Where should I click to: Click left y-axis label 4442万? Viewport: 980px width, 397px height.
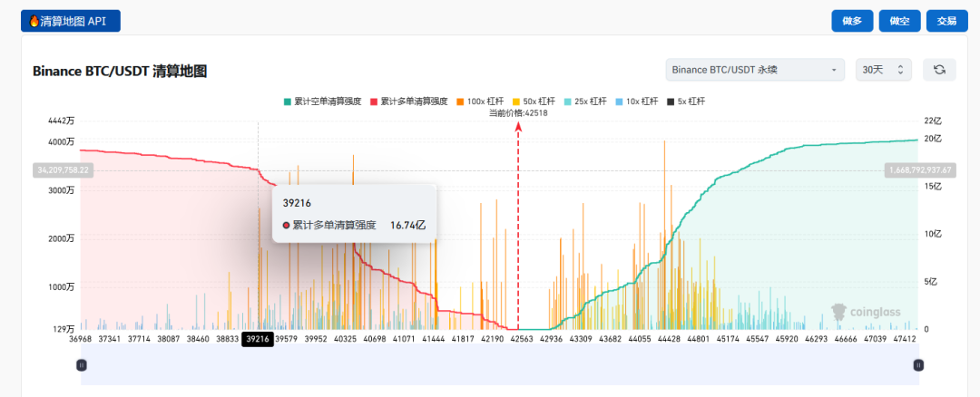tap(62, 121)
